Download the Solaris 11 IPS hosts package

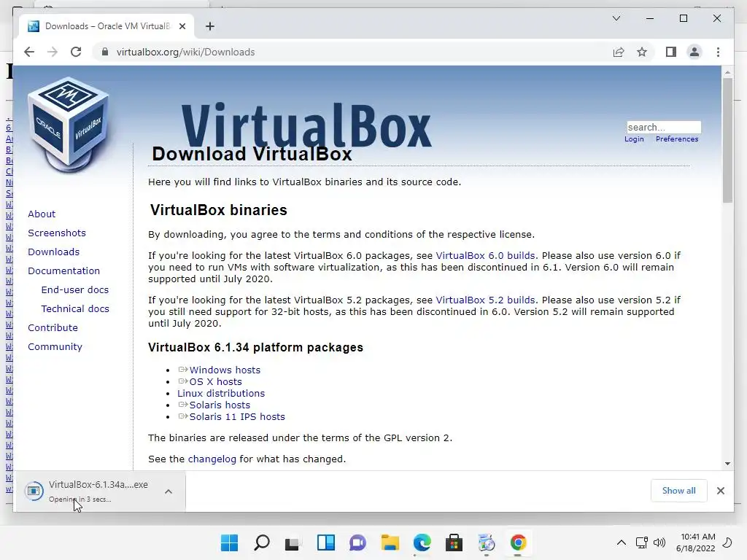[237, 416]
